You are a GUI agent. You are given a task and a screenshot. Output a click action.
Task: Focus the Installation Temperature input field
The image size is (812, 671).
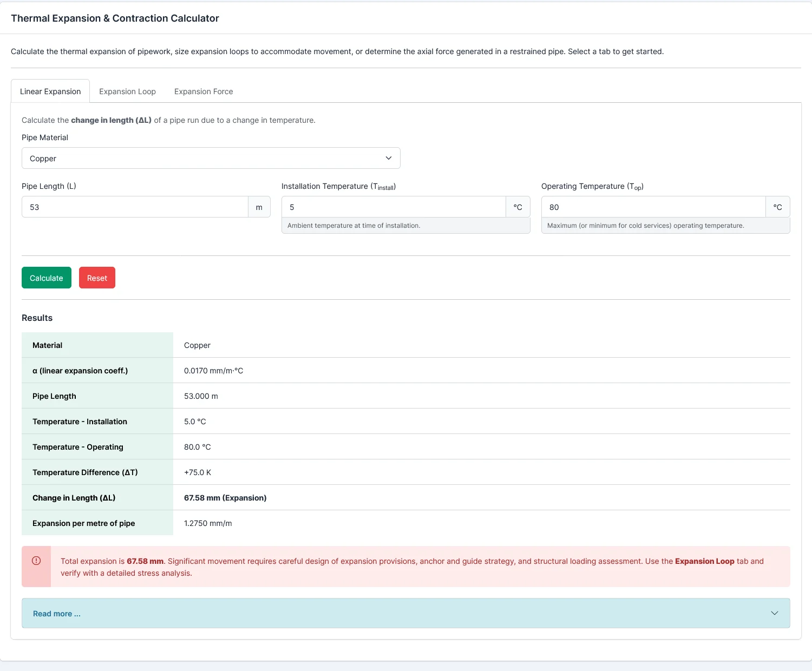[394, 207]
